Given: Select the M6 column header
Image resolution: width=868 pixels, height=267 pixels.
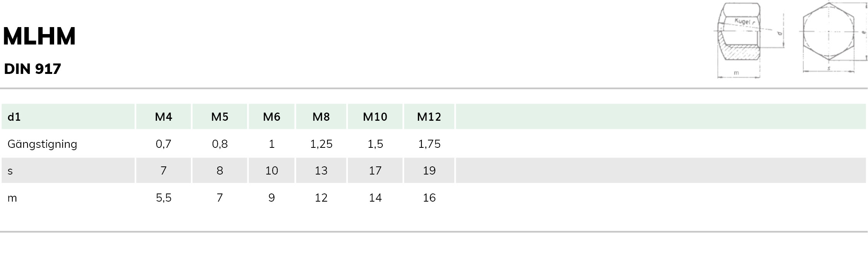Looking at the screenshot, I should coord(271,116).
